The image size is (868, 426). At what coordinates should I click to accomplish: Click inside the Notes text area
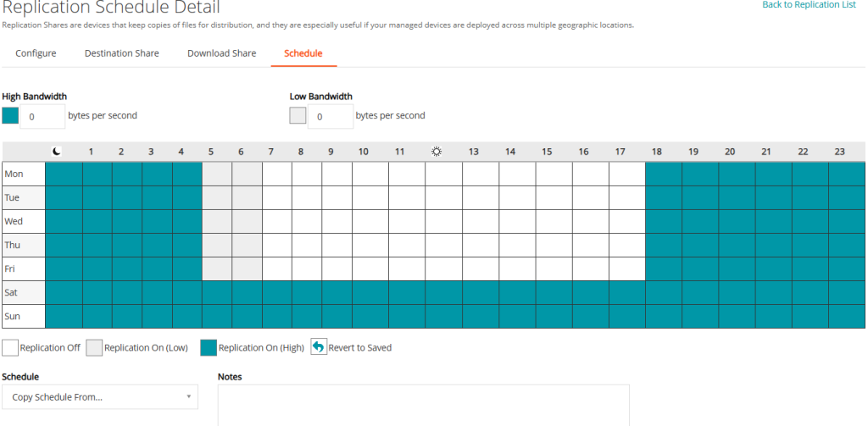[x=423, y=405]
